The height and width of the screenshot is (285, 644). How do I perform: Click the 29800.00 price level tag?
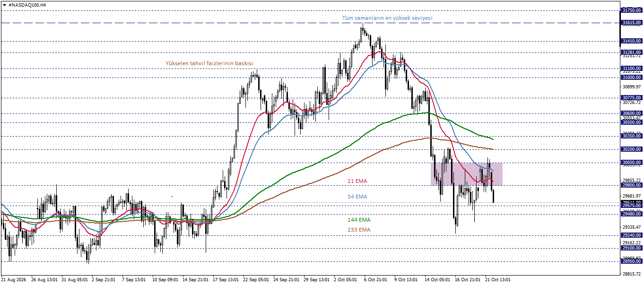pos(631,185)
